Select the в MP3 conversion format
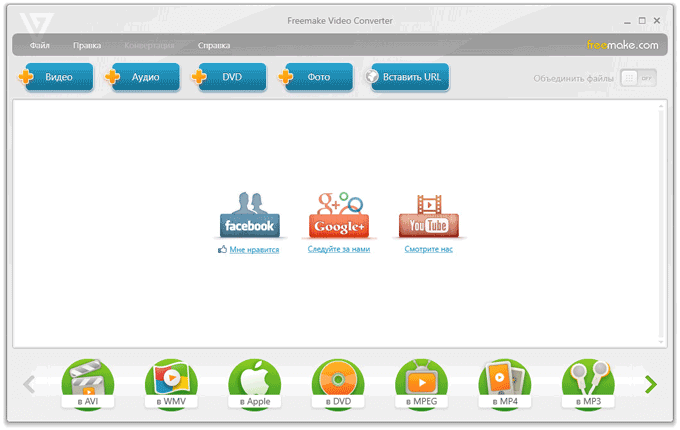 [x=588, y=385]
